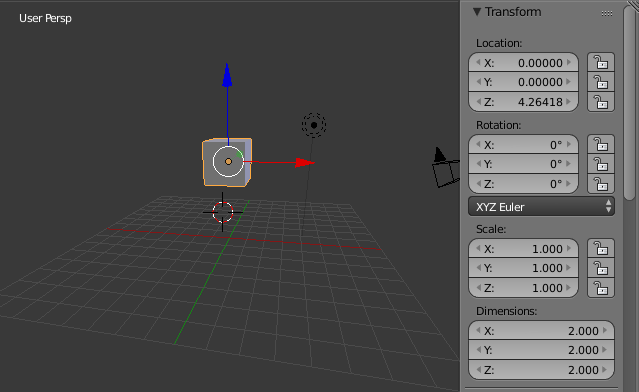Viewport: 639px width, 392px height.
Task: Increase Location Z with right arrow
Action: (569, 101)
